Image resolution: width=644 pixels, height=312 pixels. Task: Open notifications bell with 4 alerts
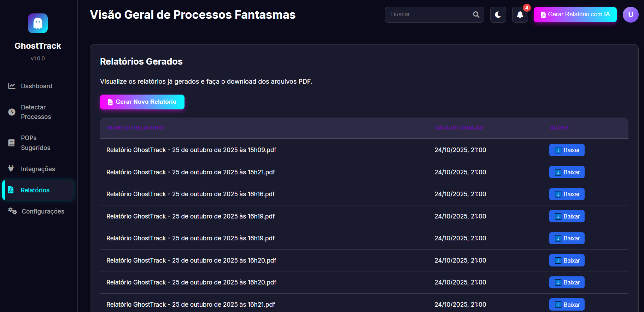[520, 15]
